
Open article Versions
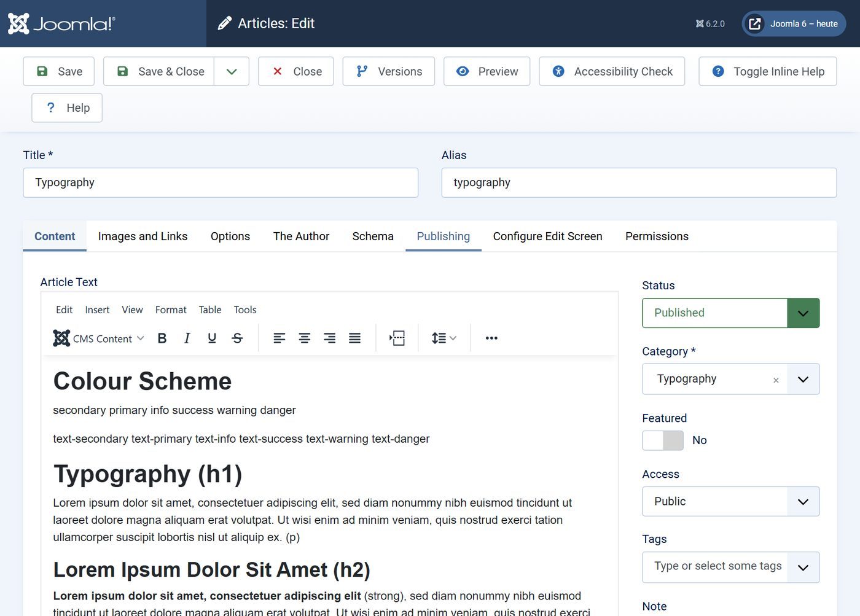(x=389, y=71)
